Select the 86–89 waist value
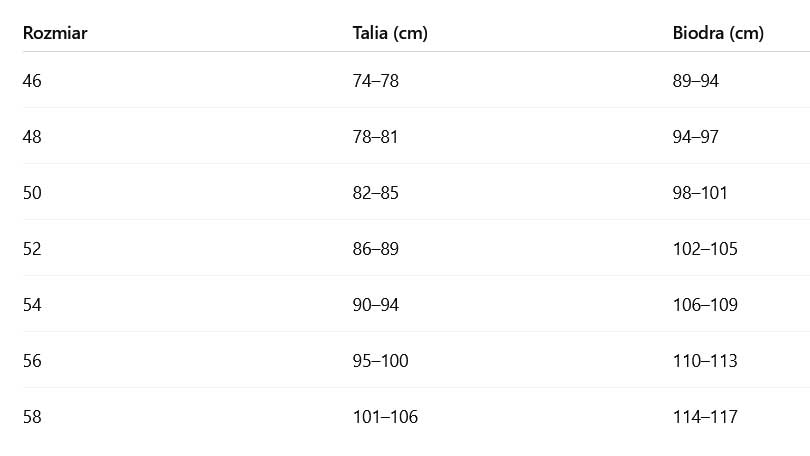Viewport: 810px width, 456px height. click(x=376, y=249)
